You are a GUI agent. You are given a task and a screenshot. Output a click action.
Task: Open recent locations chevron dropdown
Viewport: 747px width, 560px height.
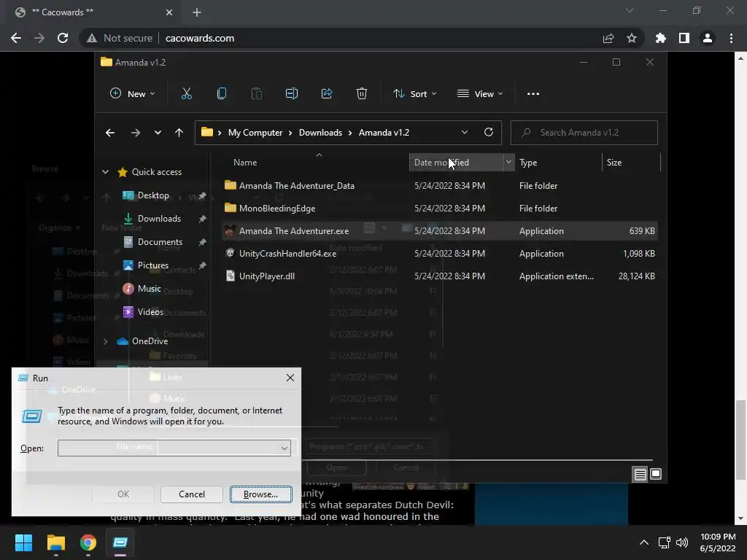158,133
